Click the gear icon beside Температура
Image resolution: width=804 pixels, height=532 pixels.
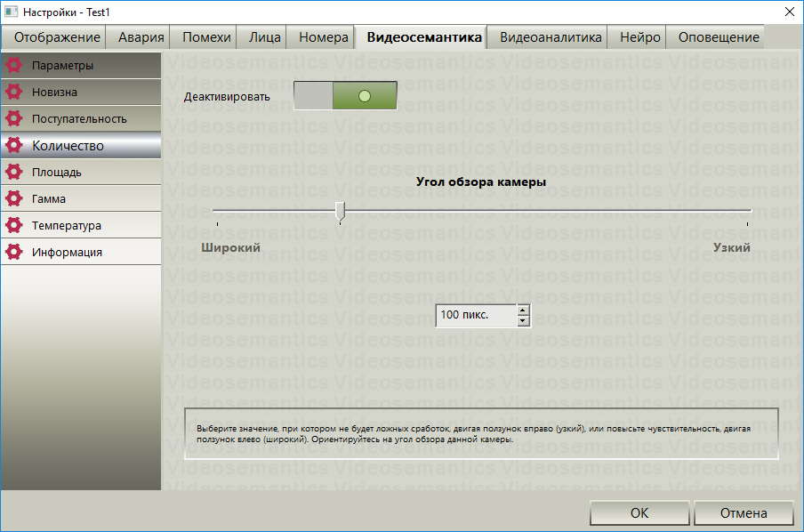[14, 225]
